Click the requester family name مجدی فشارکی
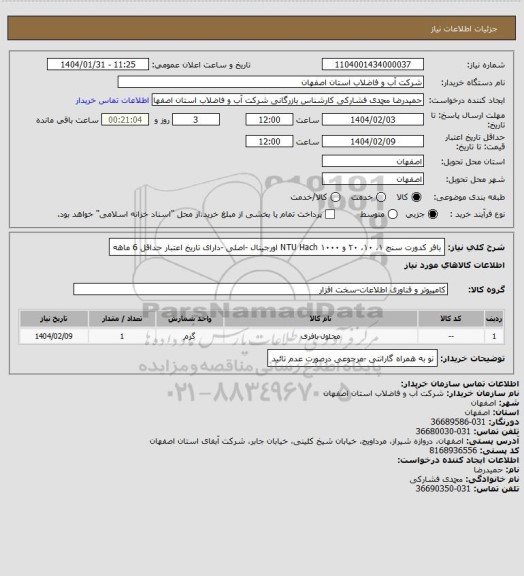The image size is (524, 576). click(437, 479)
